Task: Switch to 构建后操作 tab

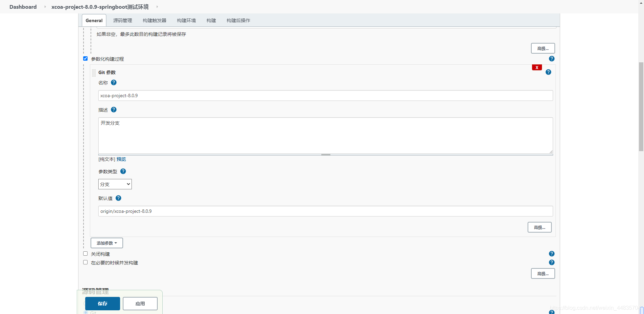Action: pyautogui.click(x=238, y=20)
